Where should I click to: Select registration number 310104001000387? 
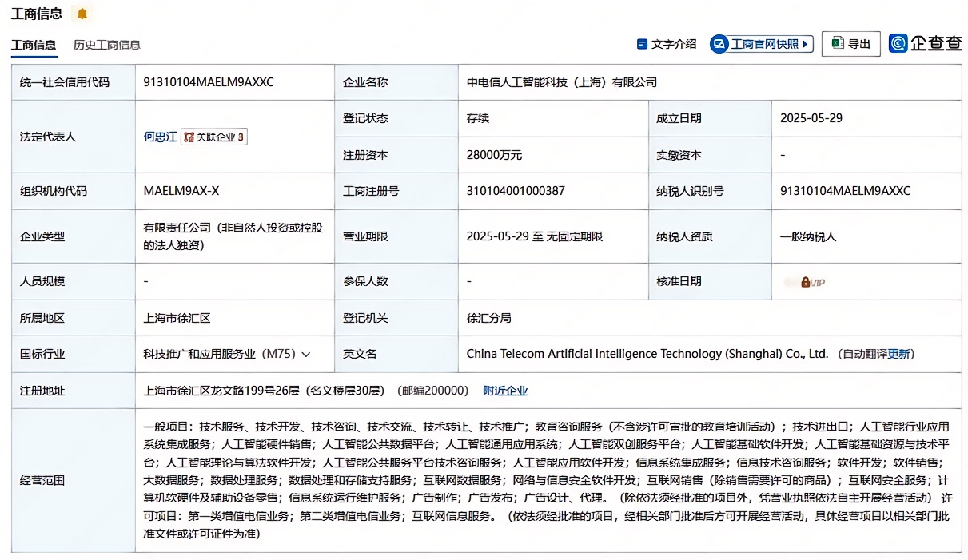(516, 191)
